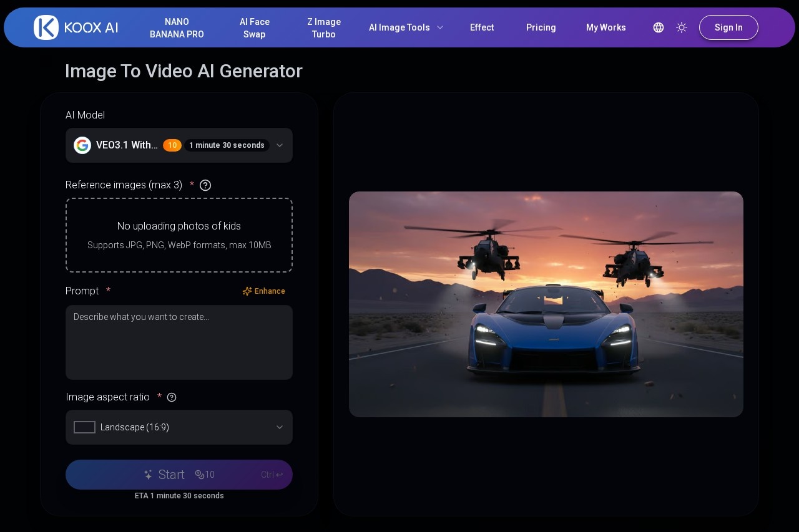
Task: Open My Works
Action: tap(605, 27)
